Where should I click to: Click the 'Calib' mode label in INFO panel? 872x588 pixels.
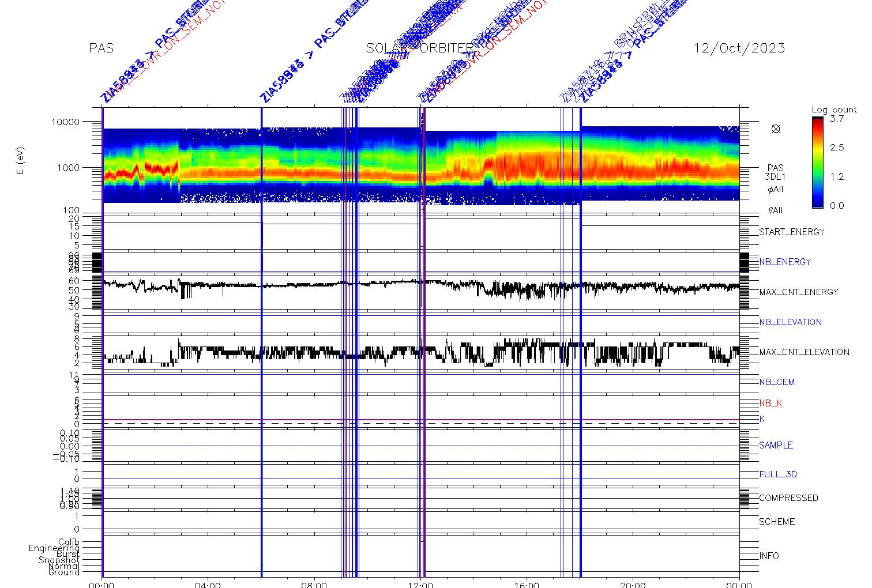click(x=69, y=542)
